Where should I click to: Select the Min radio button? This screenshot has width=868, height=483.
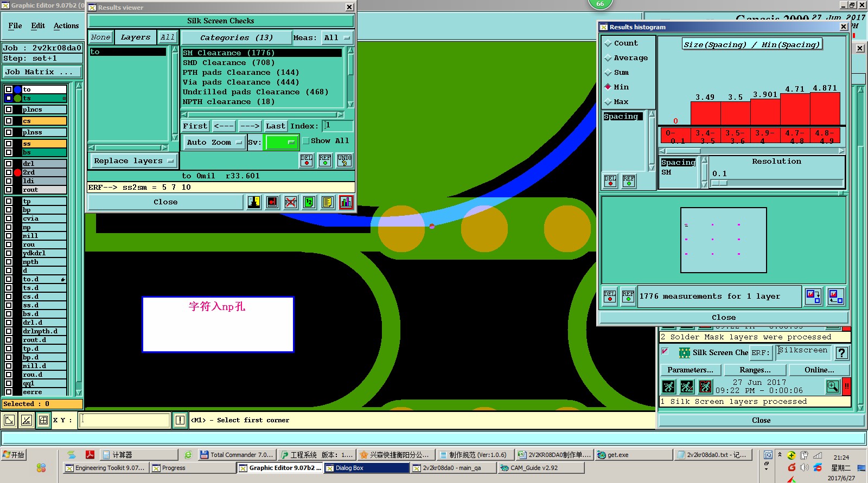tap(608, 87)
